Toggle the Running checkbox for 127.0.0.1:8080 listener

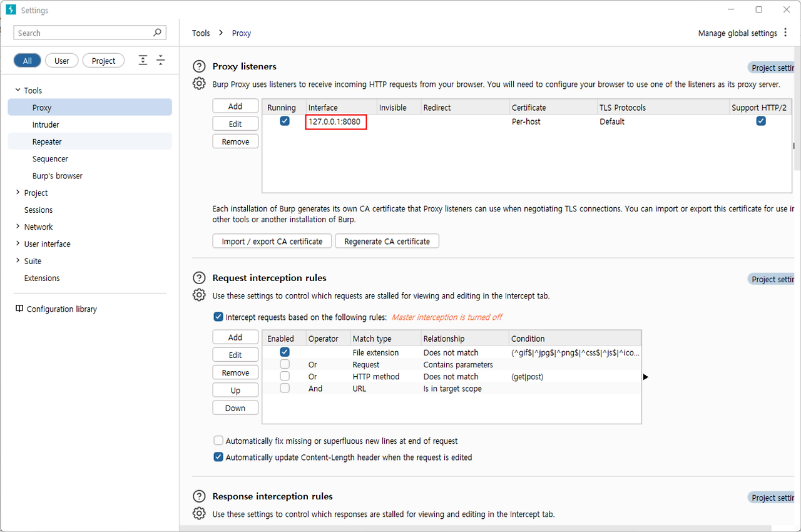click(285, 121)
